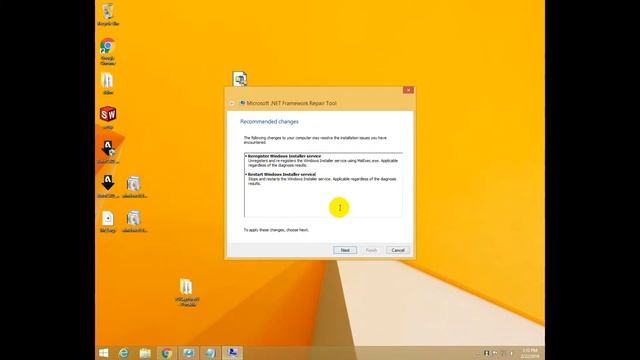This screenshot has height=360, width=640.
Task: Click the back arrow in the dialog header
Action: click(232, 103)
